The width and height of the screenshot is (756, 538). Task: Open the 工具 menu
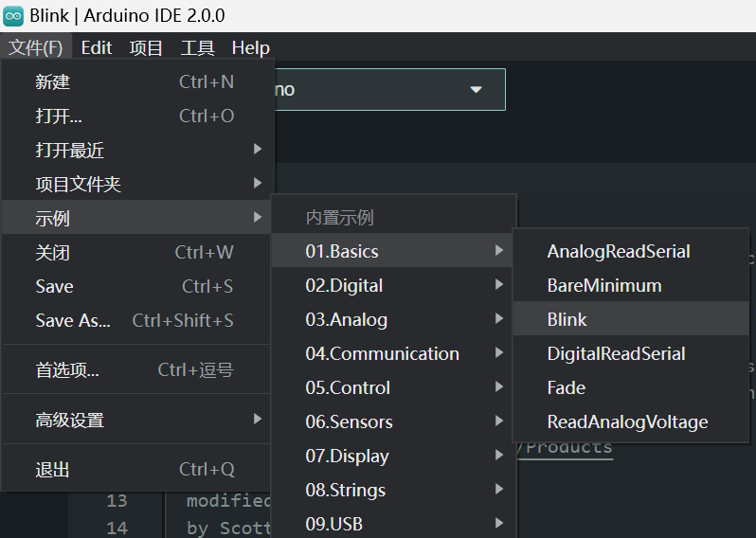coord(197,47)
